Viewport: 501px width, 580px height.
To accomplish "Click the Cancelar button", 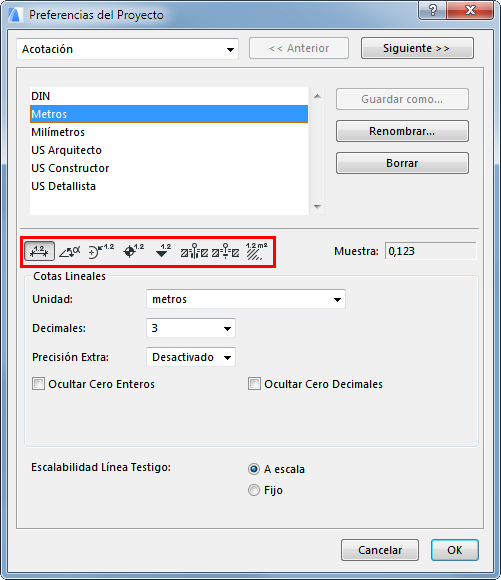I will pyautogui.click(x=380, y=550).
